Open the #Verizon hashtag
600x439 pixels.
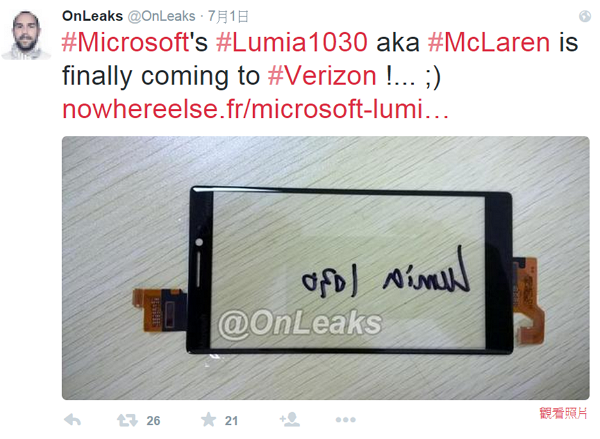[x=322, y=75]
